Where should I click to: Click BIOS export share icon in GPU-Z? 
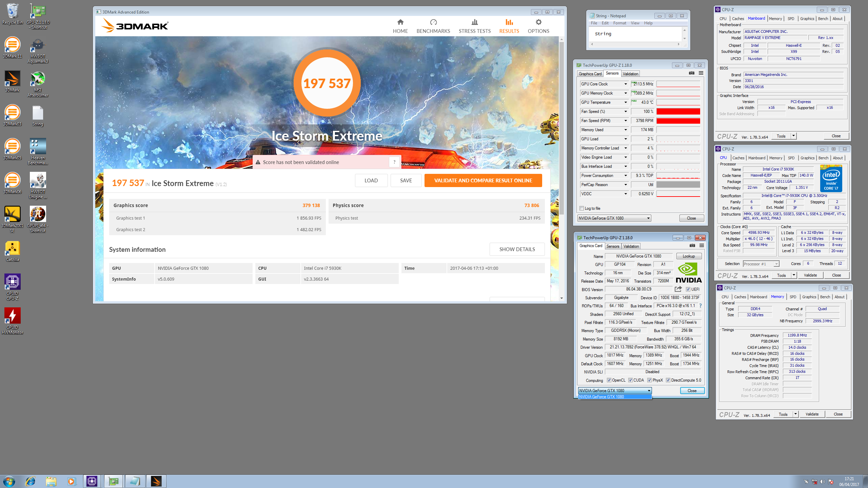click(678, 289)
